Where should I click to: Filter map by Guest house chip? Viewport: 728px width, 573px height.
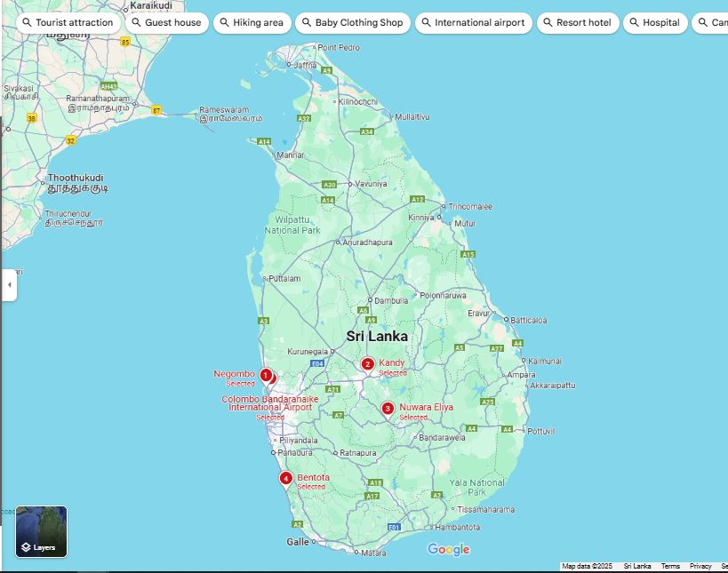pos(166,22)
